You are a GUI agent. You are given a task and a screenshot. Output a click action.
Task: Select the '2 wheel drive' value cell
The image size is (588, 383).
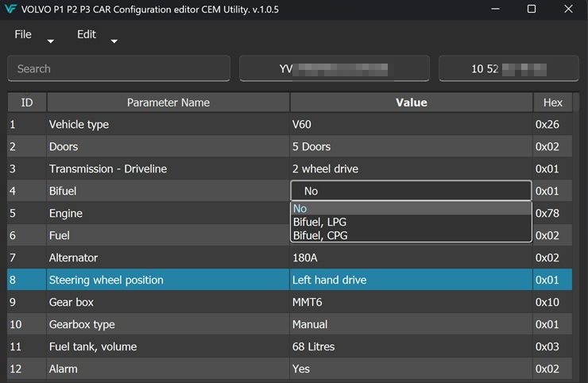tap(412, 168)
